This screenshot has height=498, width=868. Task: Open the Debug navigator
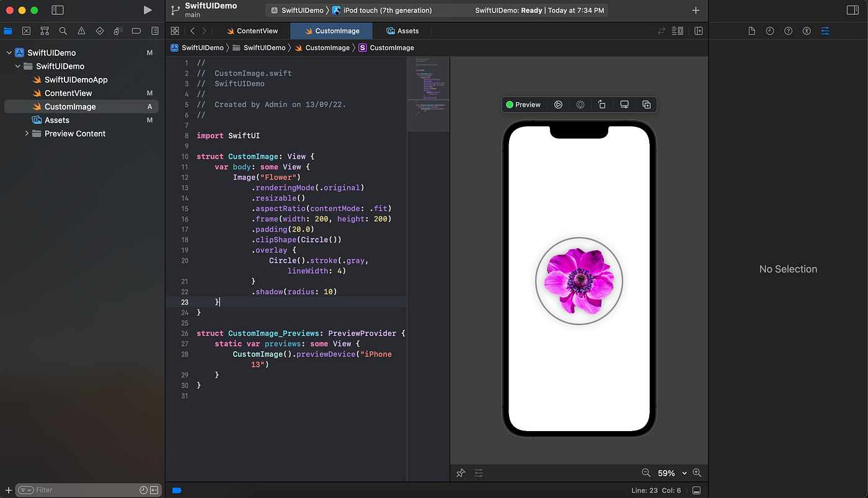[118, 30]
